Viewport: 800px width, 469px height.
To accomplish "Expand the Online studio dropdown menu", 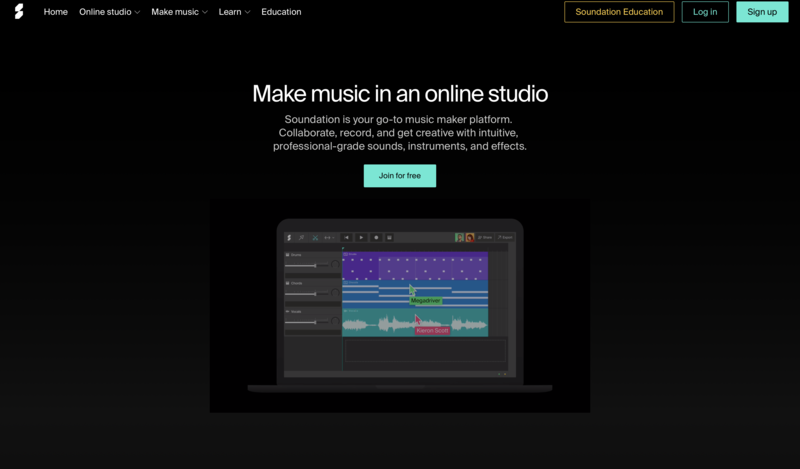I will click(x=109, y=12).
